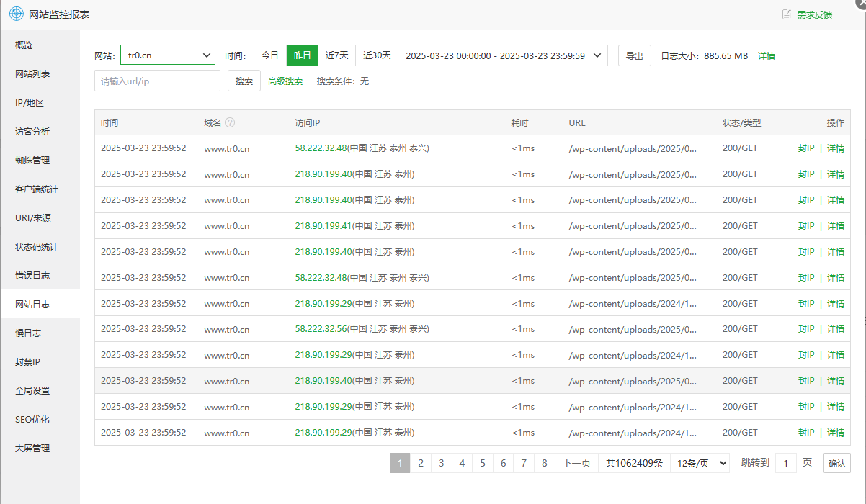The image size is (866, 504).
Task: Click the help question mark beside 域名
Action: coord(230,123)
